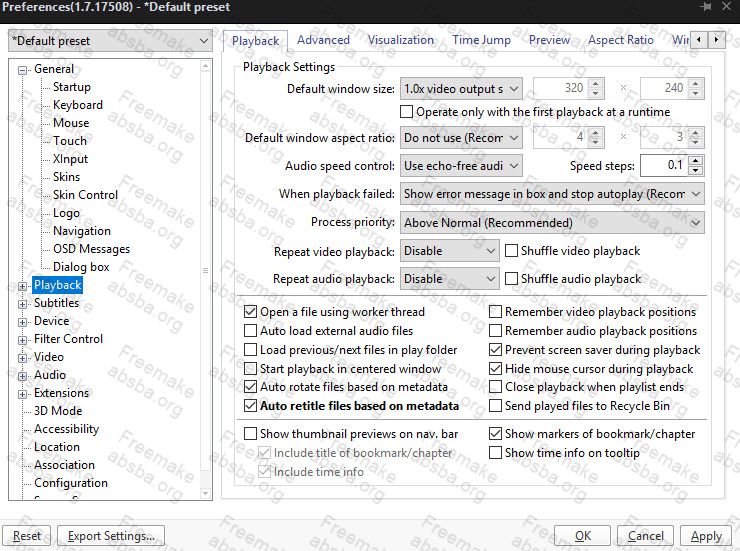740x551 pixels.
Task: Open Audio speed control dropdown
Action: coord(461,166)
